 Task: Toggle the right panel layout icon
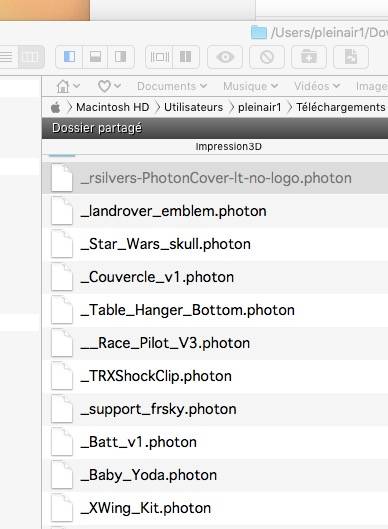coord(120,57)
